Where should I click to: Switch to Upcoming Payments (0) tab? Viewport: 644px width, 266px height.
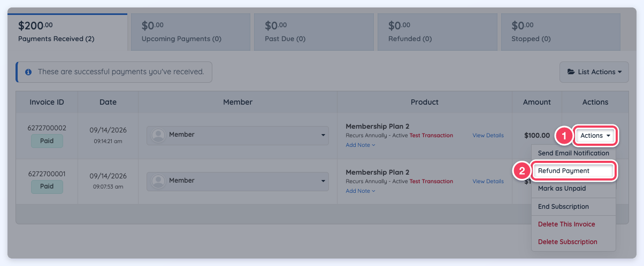coord(190,32)
